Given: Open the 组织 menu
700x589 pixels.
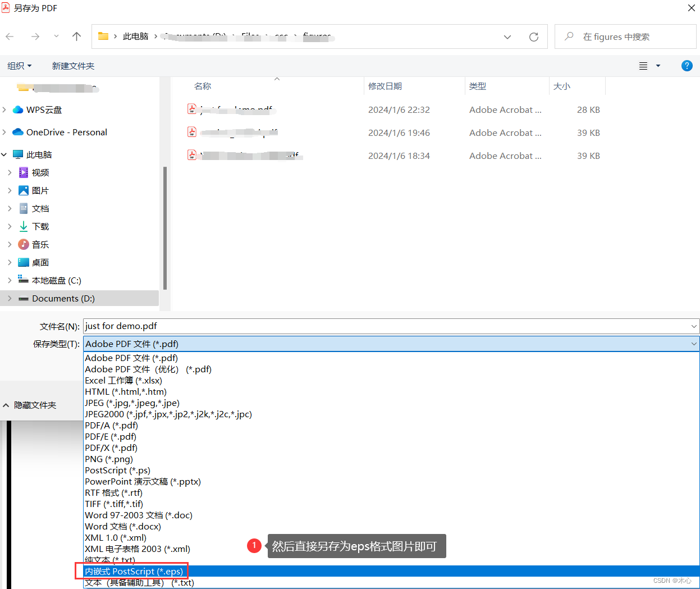Looking at the screenshot, I should coord(20,66).
